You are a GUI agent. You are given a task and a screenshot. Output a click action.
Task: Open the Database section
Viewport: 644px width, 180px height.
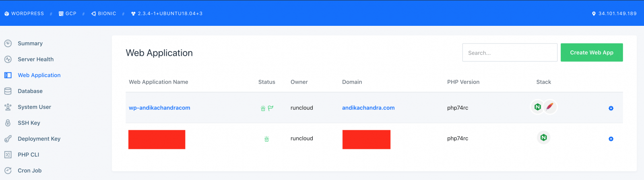[30, 91]
